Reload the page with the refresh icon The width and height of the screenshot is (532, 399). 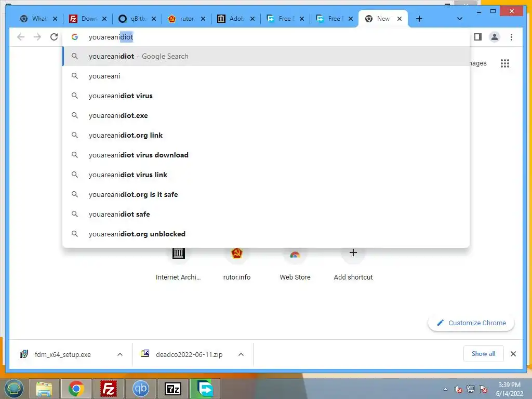54,37
